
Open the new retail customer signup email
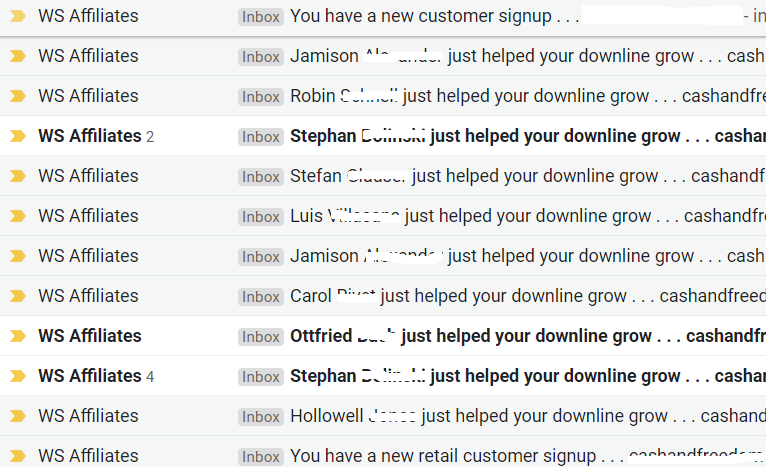(x=383, y=456)
